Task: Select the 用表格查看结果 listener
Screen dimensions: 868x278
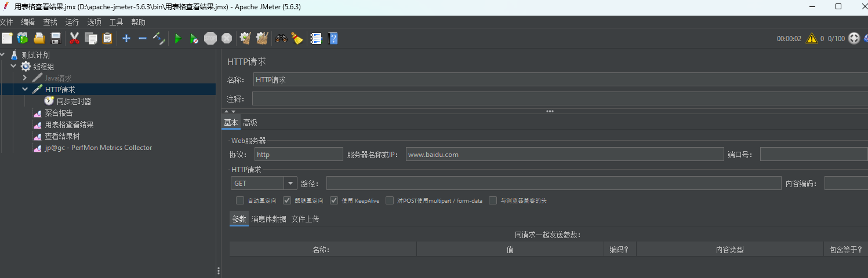Action: (64, 125)
